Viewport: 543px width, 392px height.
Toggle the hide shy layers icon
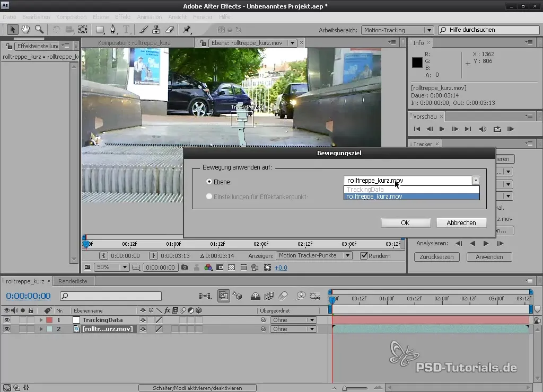click(x=256, y=296)
